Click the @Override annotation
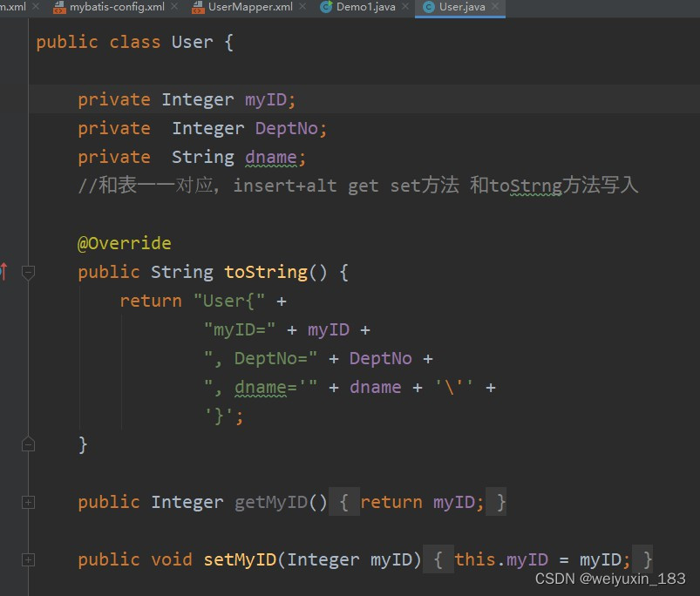The image size is (700, 596). click(124, 243)
